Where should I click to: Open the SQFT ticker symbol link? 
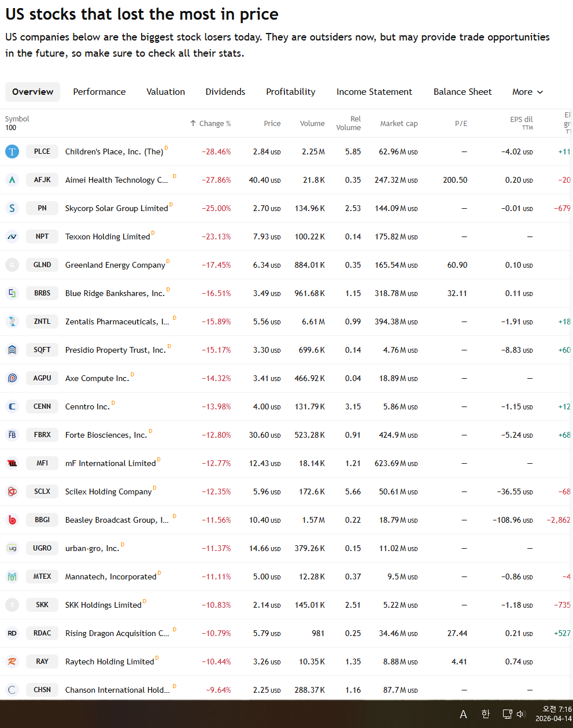tap(42, 350)
